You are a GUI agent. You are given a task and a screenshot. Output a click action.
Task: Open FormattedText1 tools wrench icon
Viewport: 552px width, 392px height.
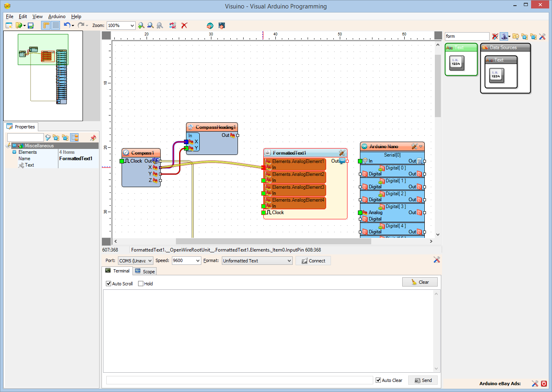tap(342, 153)
